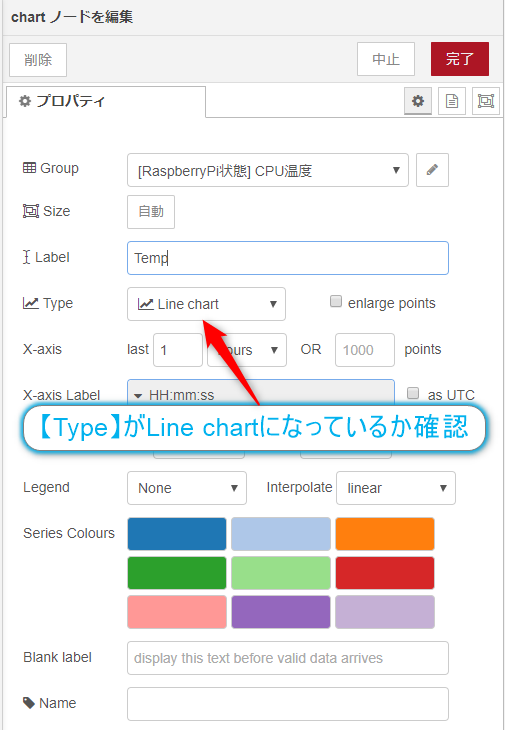Toggle the as UTC checkbox
The height and width of the screenshot is (730, 505).
point(413,393)
